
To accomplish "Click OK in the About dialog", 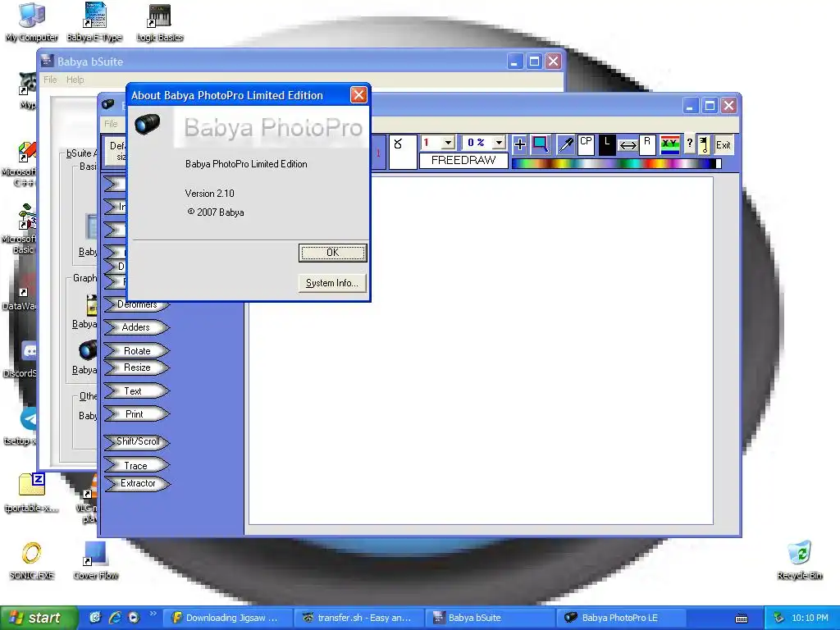I will (x=332, y=253).
